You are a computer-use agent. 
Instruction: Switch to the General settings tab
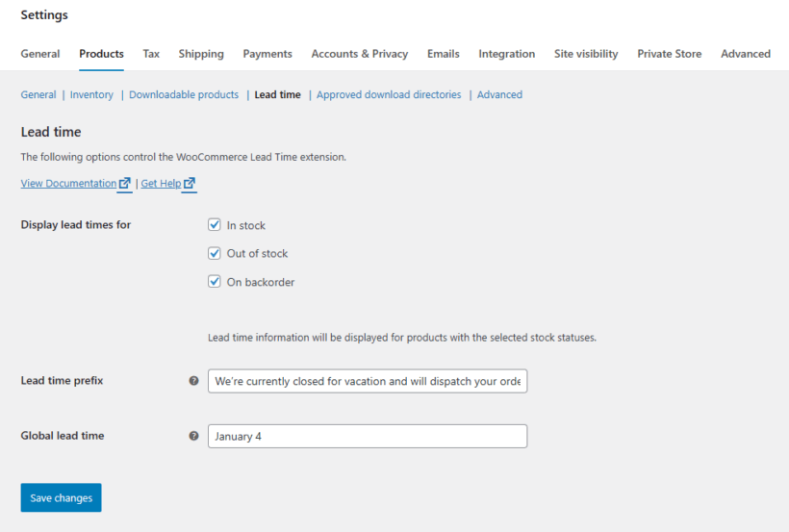point(40,54)
